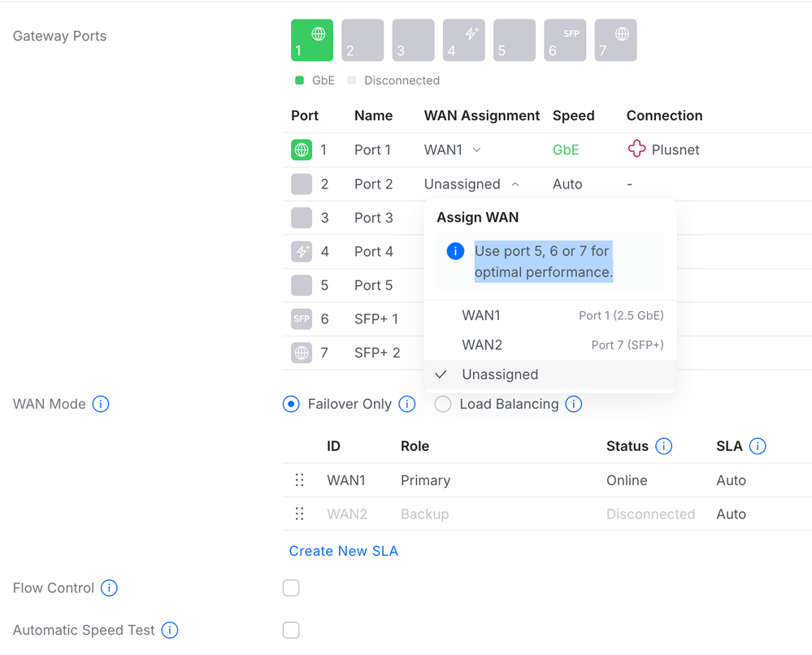The width and height of the screenshot is (812, 655).
Task: Select the Load Balancing radio option
Action: [443, 404]
